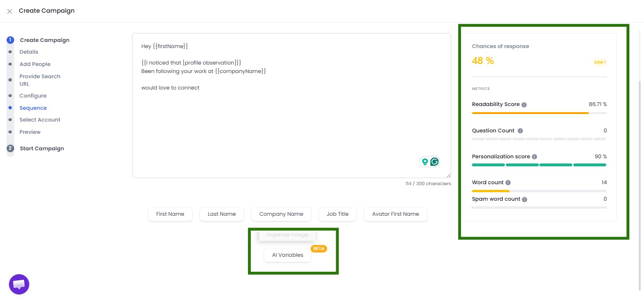
Task: Close the Create Campaign dialog
Action: pos(9,11)
